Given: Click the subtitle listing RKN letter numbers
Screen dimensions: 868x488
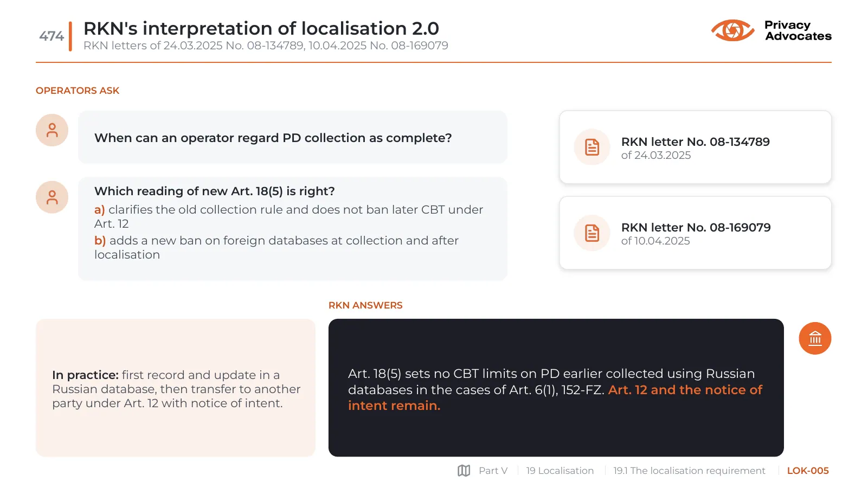Looking at the screenshot, I should (266, 46).
